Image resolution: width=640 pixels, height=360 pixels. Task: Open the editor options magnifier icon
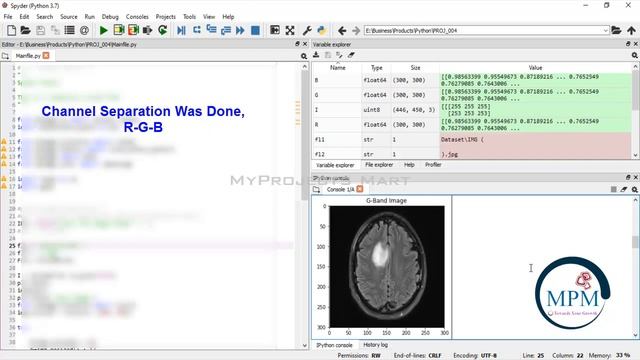pyautogui.click(x=304, y=56)
